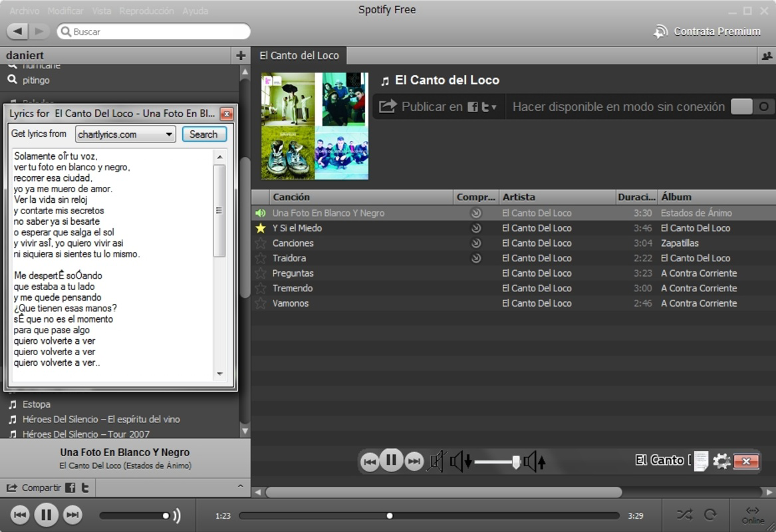Open the Reproducción menu
Screen dimensions: 776x532
click(146, 11)
